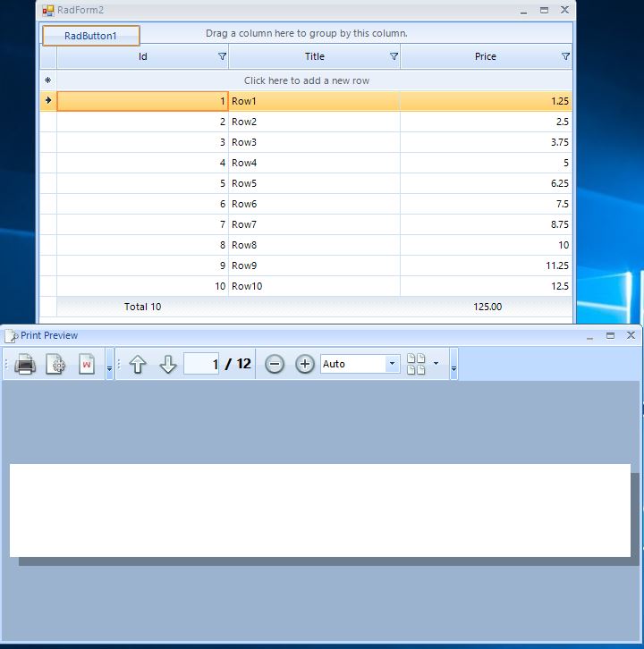This screenshot has width=644, height=649.
Task: Click the current row arrow indicator
Action: (x=48, y=101)
